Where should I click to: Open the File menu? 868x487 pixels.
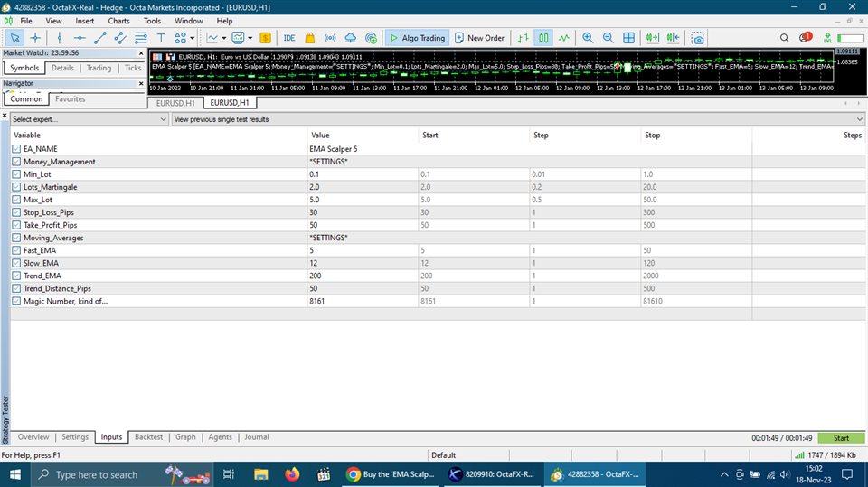pos(26,21)
